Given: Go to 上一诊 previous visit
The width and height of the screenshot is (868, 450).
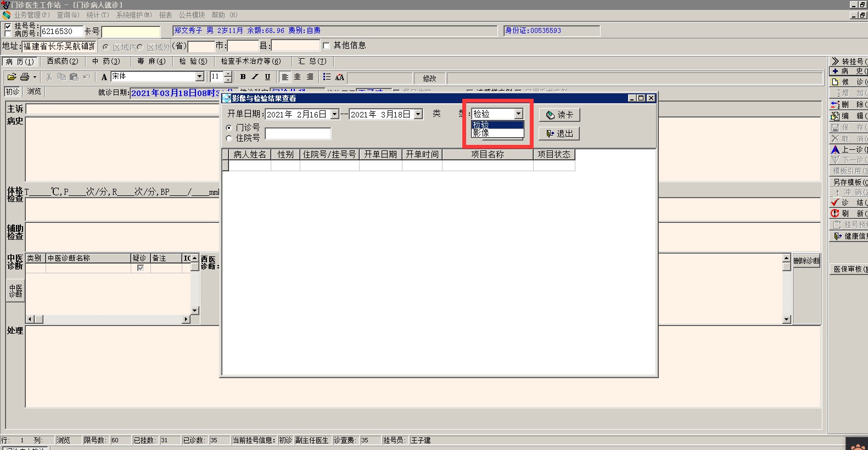Looking at the screenshot, I should (x=849, y=149).
